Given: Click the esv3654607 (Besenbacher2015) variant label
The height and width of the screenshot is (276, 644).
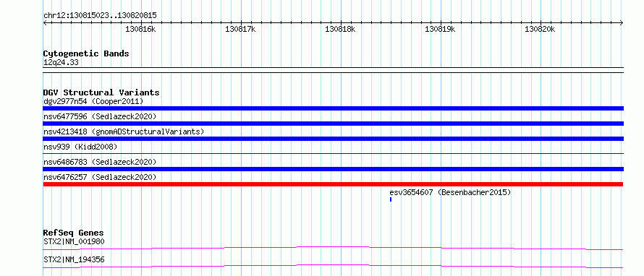Looking at the screenshot, I should (450, 192).
